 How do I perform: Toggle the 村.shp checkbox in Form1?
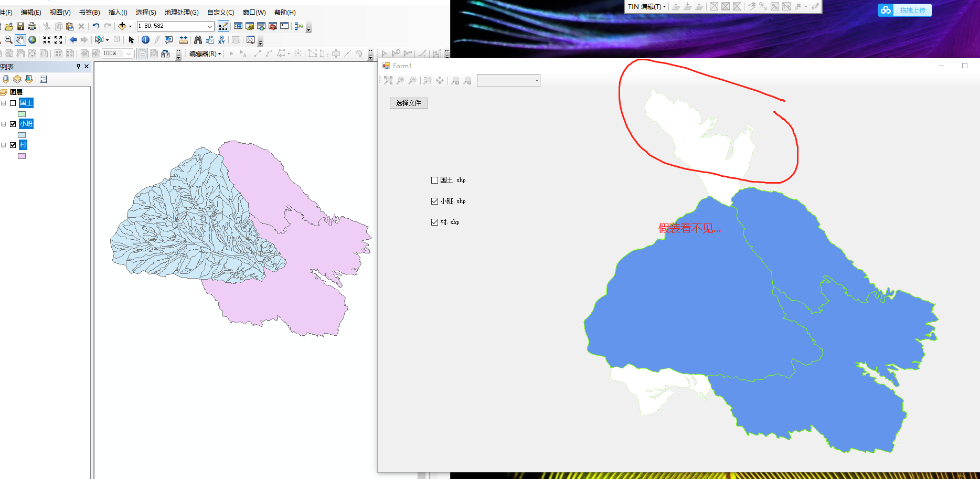coord(434,222)
